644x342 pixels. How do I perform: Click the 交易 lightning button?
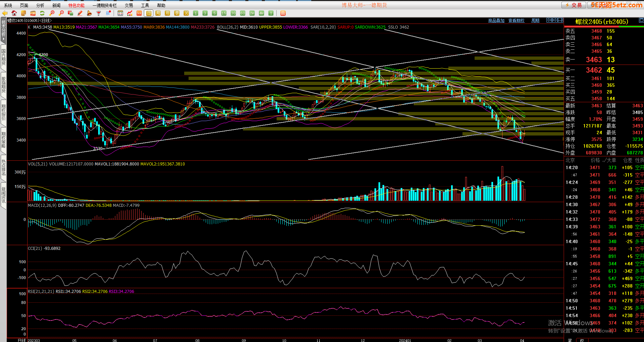[573, 5]
